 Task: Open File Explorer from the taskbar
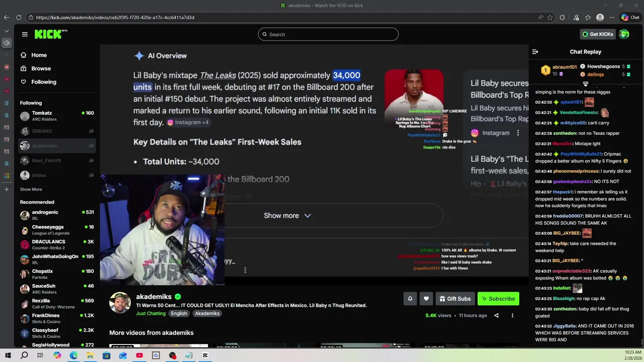coord(90,355)
